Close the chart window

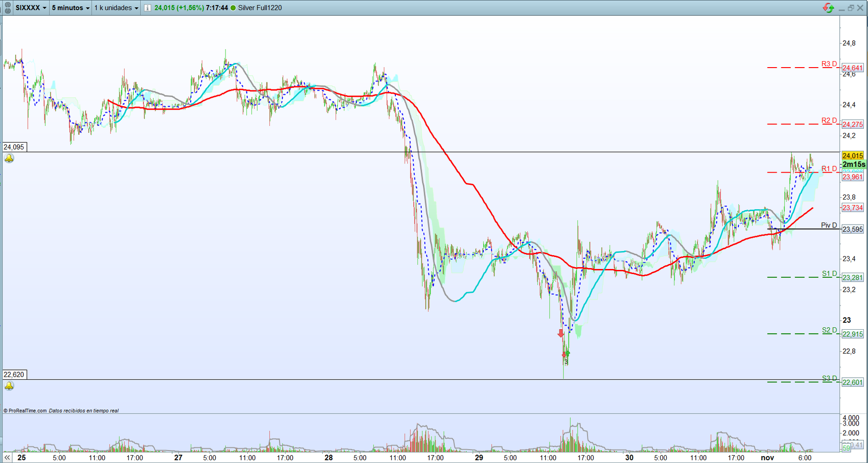[860, 8]
